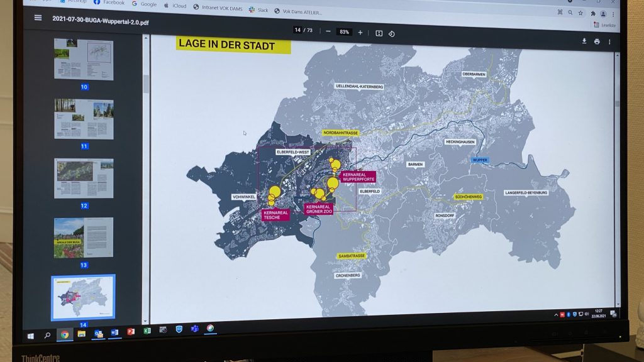The width and height of the screenshot is (644, 362).
Task: Open the PDF viewer more-actions menu
Action: tap(609, 42)
